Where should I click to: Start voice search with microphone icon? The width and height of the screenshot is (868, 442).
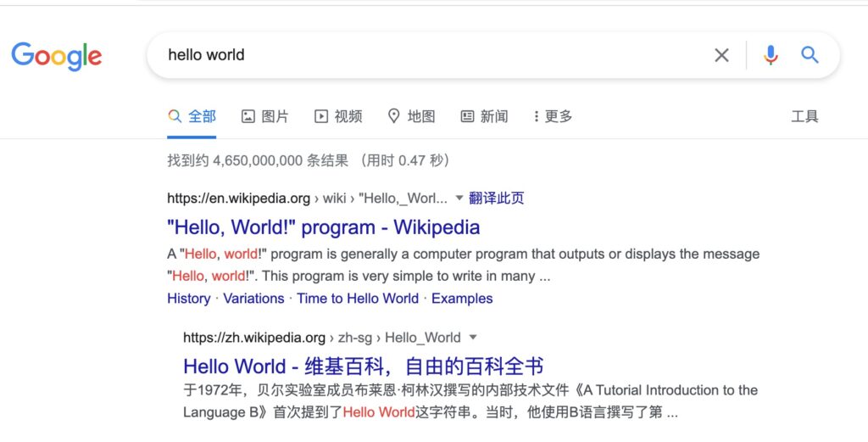[x=771, y=55]
